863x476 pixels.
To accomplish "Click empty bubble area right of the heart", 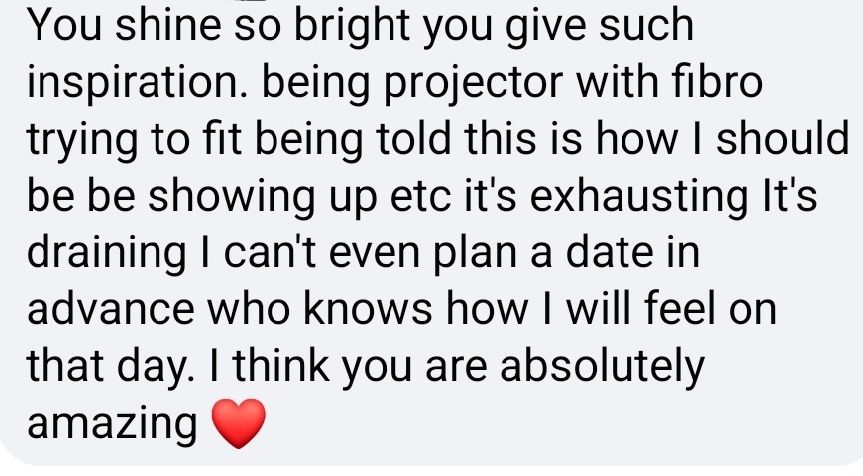I will point(550,424).
